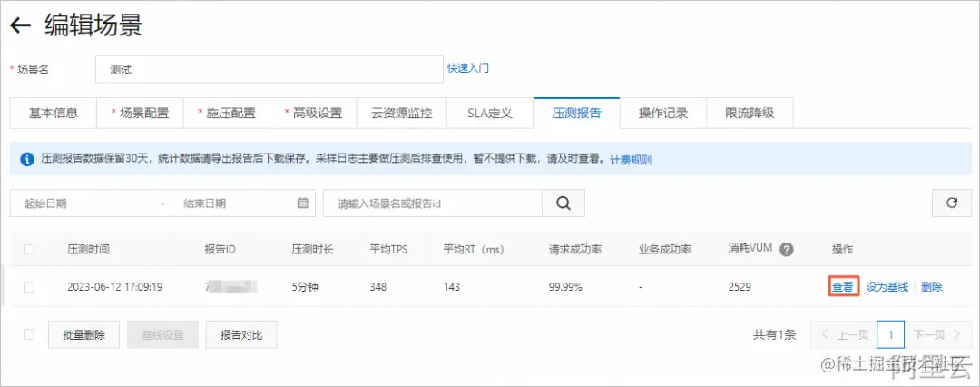The height and width of the screenshot is (387, 980).
Task: Open the 操作记录 tab
Action: coord(663,114)
